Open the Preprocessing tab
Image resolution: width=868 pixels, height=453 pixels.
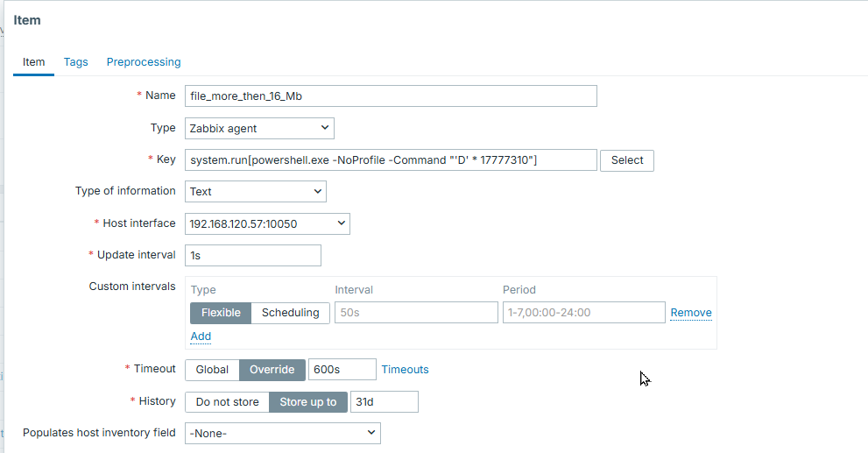(144, 62)
